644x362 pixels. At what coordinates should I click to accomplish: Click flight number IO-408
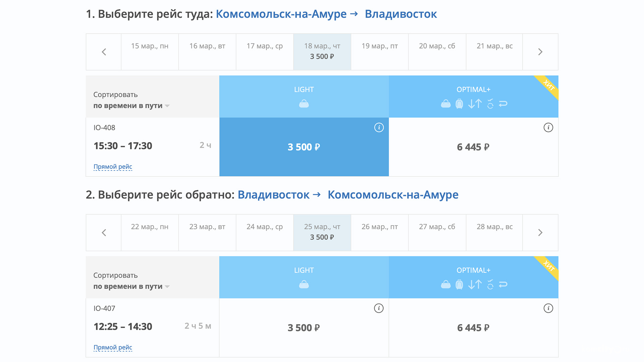click(104, 128)
